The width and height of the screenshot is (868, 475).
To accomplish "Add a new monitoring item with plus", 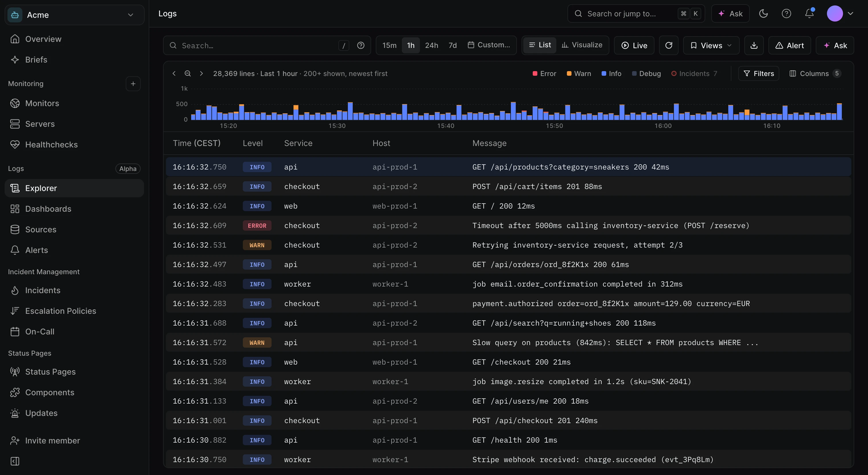I will point(133,84).
